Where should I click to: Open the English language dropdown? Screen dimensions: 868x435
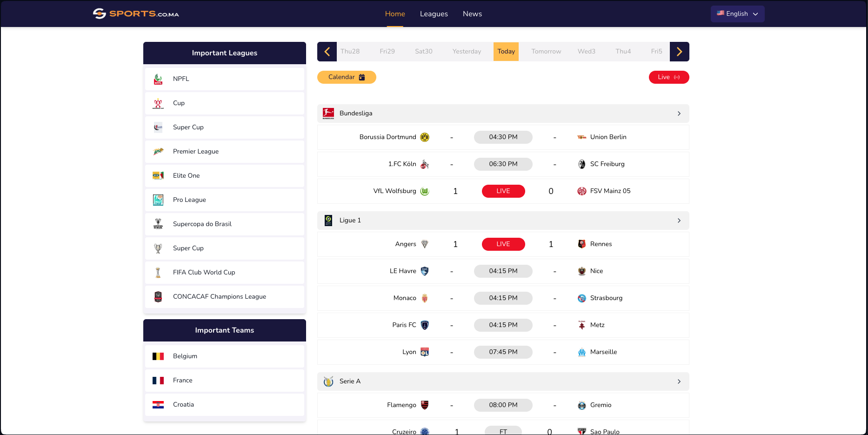(737, 14)
